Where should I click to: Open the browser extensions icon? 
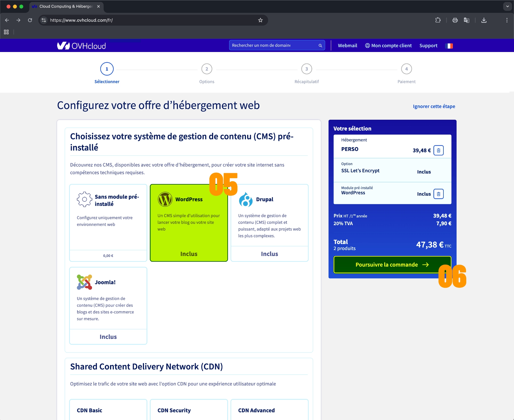pyautogui.click(x=438, y=20)
